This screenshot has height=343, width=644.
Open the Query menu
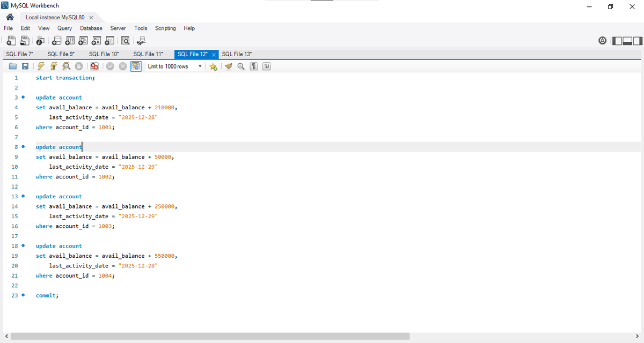[64, 28]
